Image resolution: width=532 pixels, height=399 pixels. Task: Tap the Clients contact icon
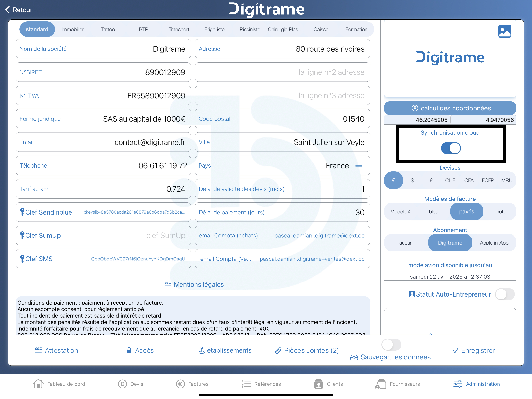[318, 384]
